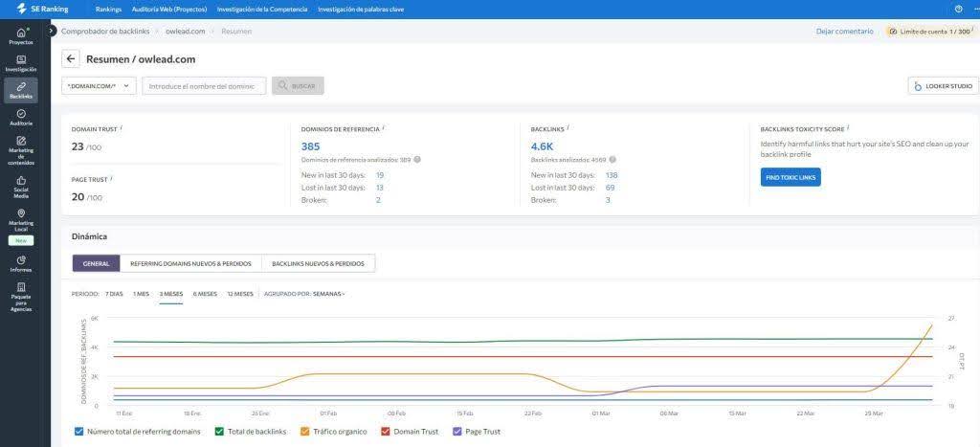Click help icon beside Backlinks analizados
Screen dimensions: 980x447
coord(612,160)
